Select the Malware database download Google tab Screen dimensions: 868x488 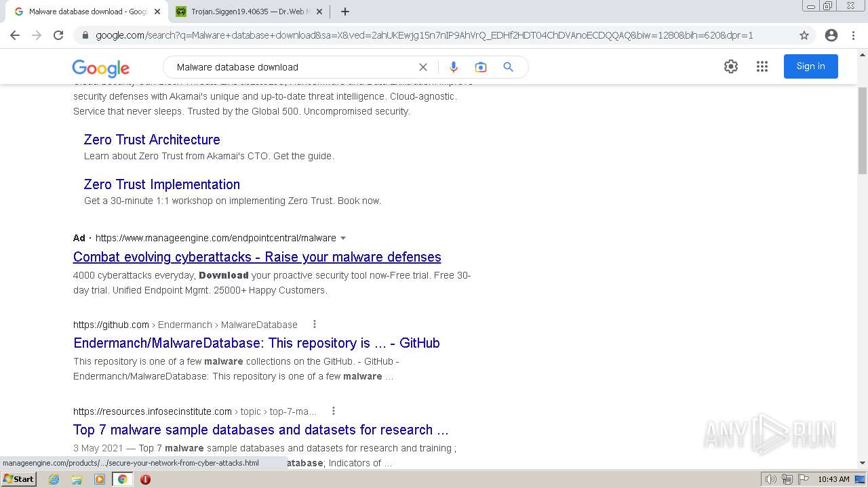pyautogui.click(x=86, y=12)
